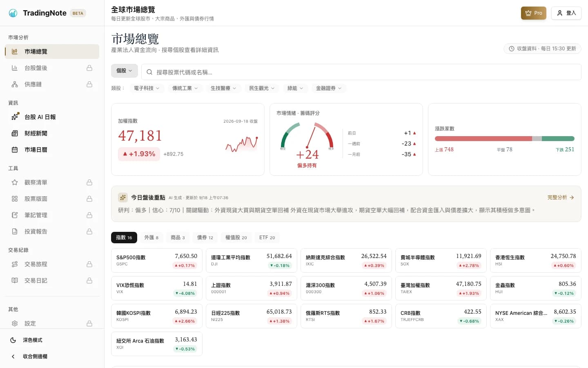Switch to the 權值股 20 tab
Screen dimensions: 588x368
(236, 238)
